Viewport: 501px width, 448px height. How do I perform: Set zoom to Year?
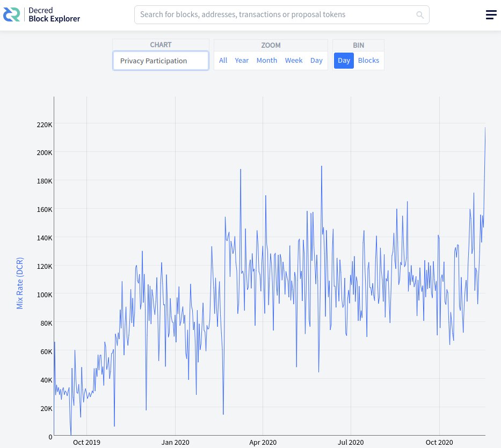[242, 60]
